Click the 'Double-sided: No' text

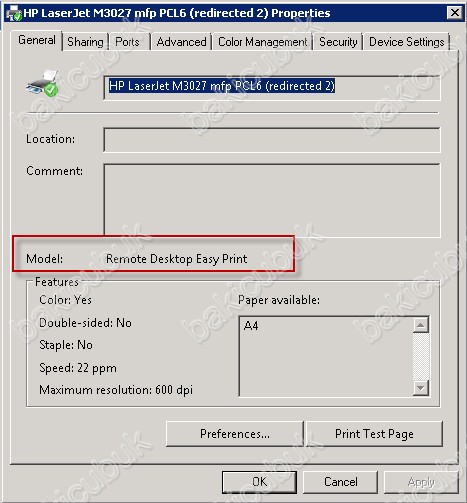(x=85, y=323)
